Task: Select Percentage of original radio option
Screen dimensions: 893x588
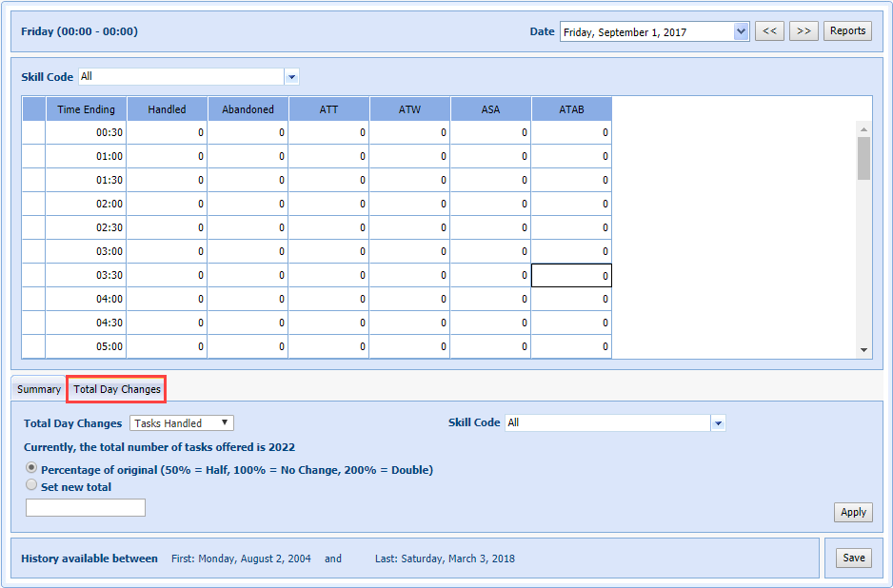Action: (x=32, y=469)
